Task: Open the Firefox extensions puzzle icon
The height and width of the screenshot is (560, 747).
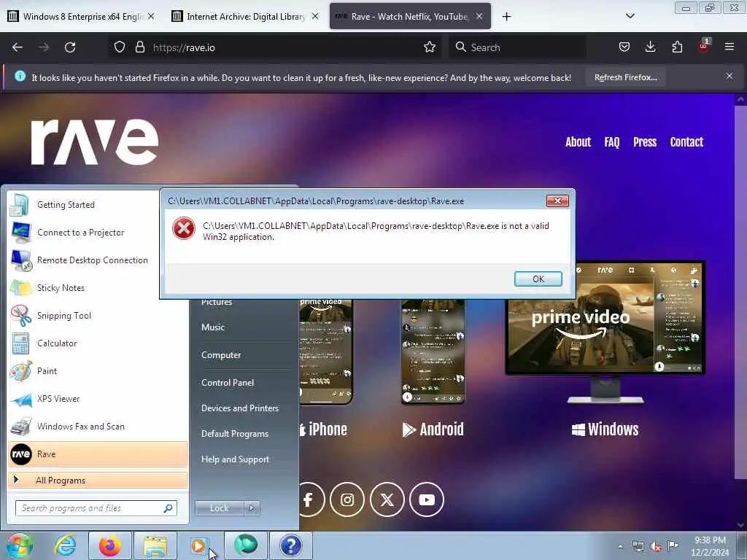Action: pos(677,47)
